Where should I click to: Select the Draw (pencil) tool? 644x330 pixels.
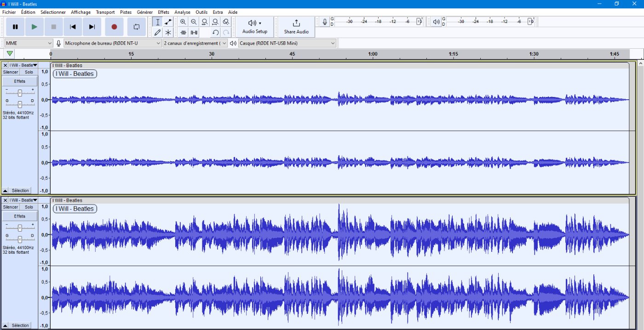pyautogui.click(x=158, y=32)
